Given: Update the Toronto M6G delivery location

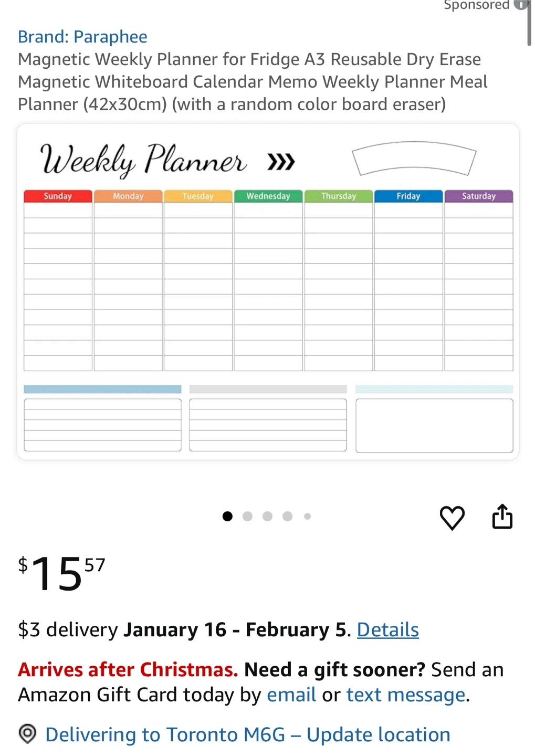Looking at the screenshot, I should [247, 734].
